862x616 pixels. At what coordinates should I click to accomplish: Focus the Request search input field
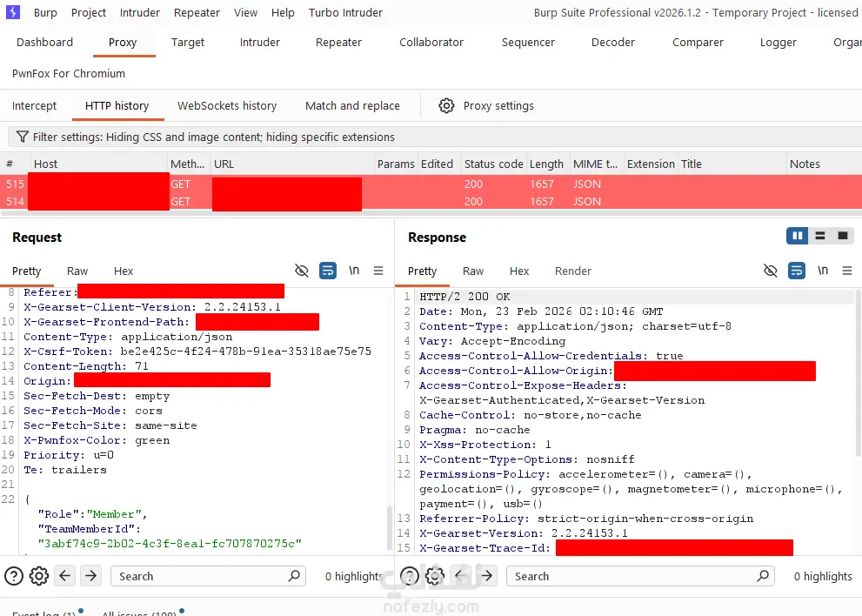pyautogui.click(x=208, y=576)
